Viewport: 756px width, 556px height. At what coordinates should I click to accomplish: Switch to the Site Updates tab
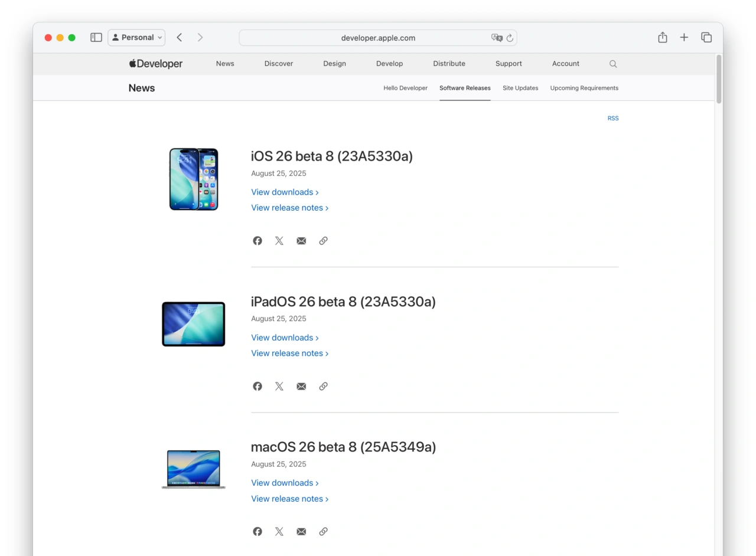(520, 88)
